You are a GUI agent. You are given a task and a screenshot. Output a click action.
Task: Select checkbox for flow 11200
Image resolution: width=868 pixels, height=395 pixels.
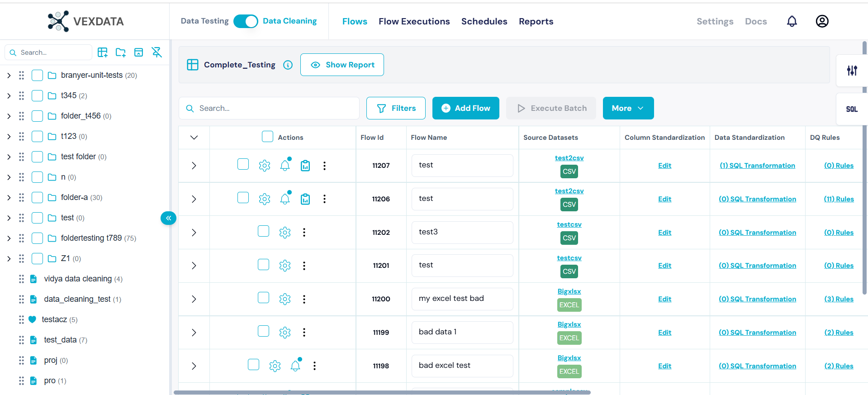pos(263,298)
